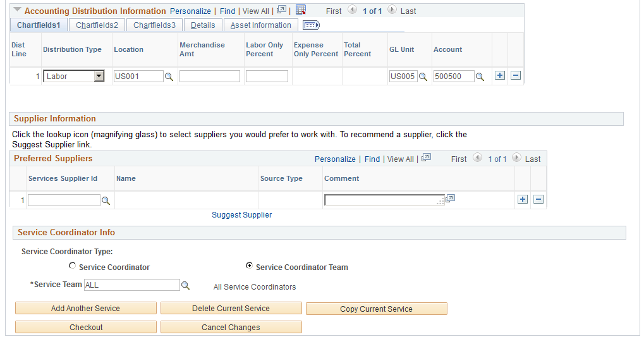Select the Service Coordinator radio button
The image size is (644, 344).
click(73, 266)
